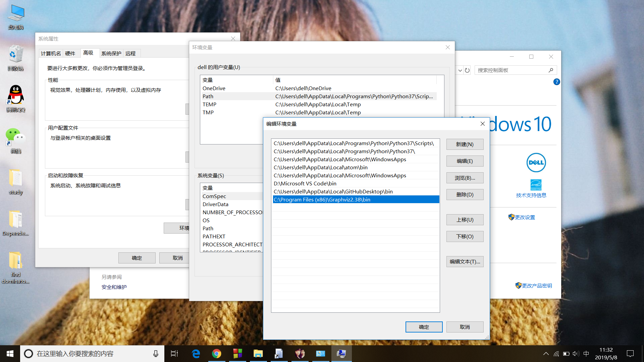Open the study folder on desktop
This screenshot has width=644, height=362.
click(x=16, y=182)
